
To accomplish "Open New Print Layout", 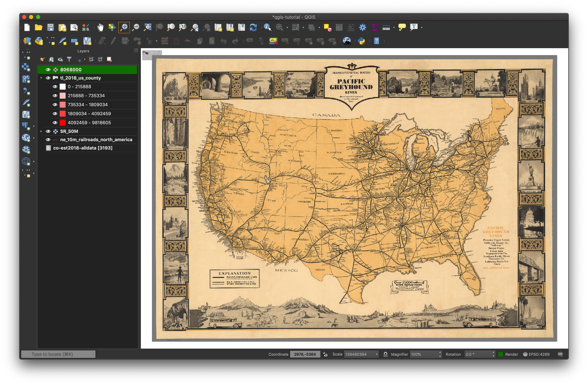I will pos(62,27).
